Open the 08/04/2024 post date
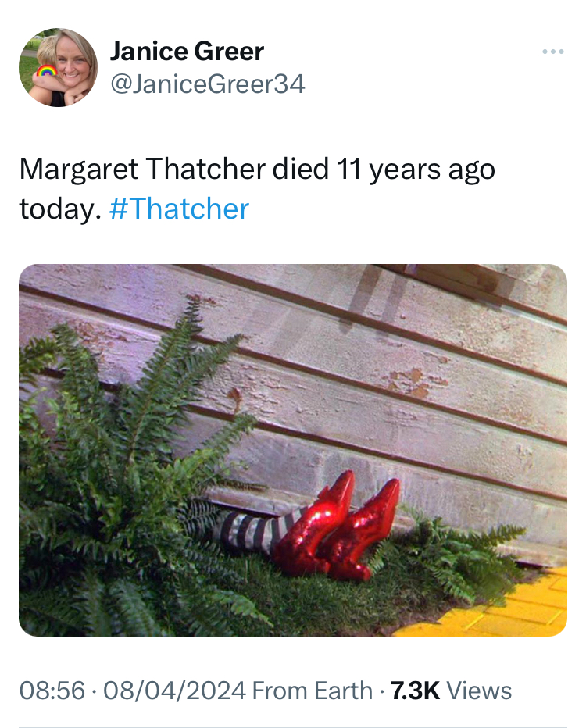Image resolution: width=586 pixels, height=728 pixels. [x=174, y=691]
